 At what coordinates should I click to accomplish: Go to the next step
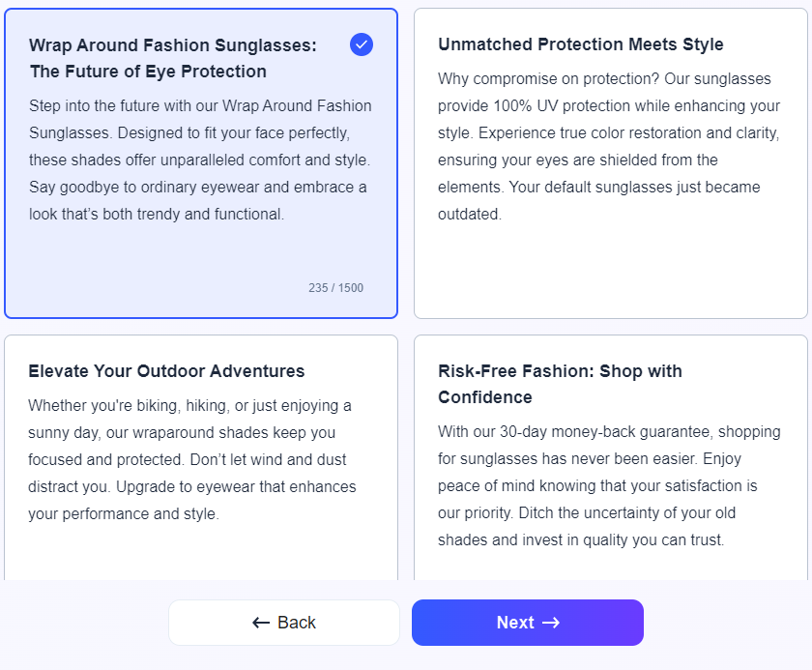tap(528, 623)
